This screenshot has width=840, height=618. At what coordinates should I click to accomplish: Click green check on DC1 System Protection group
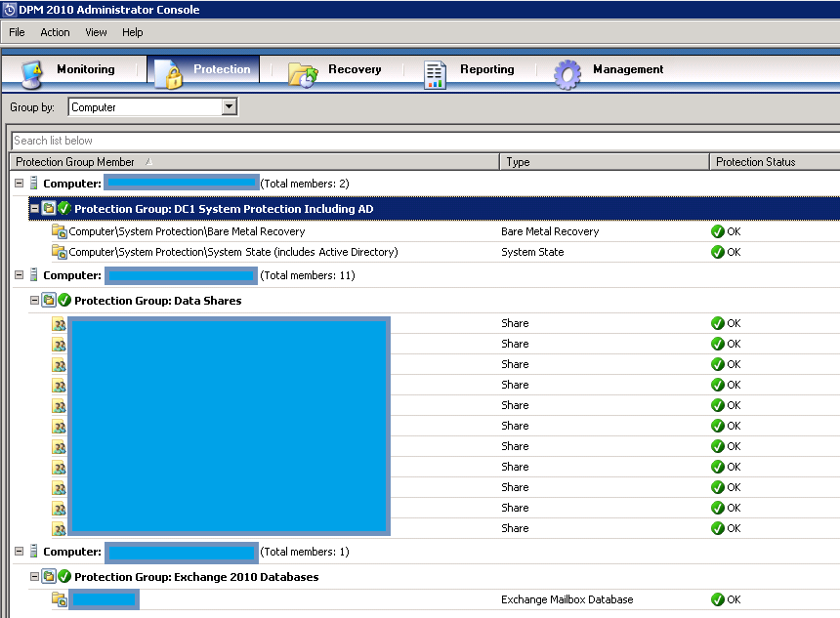click(64, 208)
